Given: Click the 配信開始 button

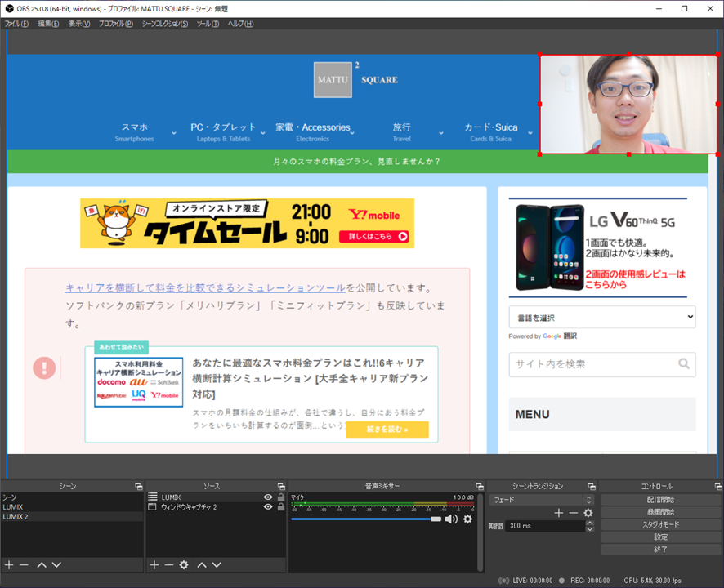Looking at the screenshot, I should point(659,500).
